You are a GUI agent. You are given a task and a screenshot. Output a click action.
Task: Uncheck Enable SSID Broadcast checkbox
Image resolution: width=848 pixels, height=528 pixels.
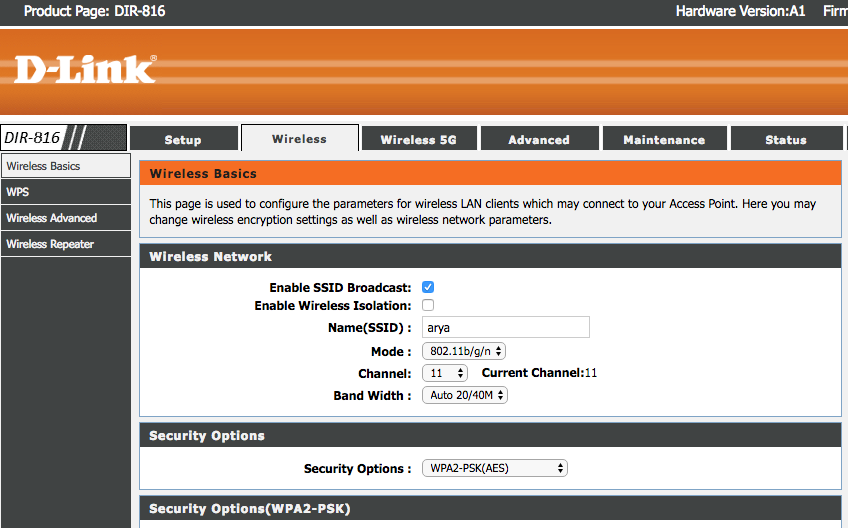tap(428, 287)
